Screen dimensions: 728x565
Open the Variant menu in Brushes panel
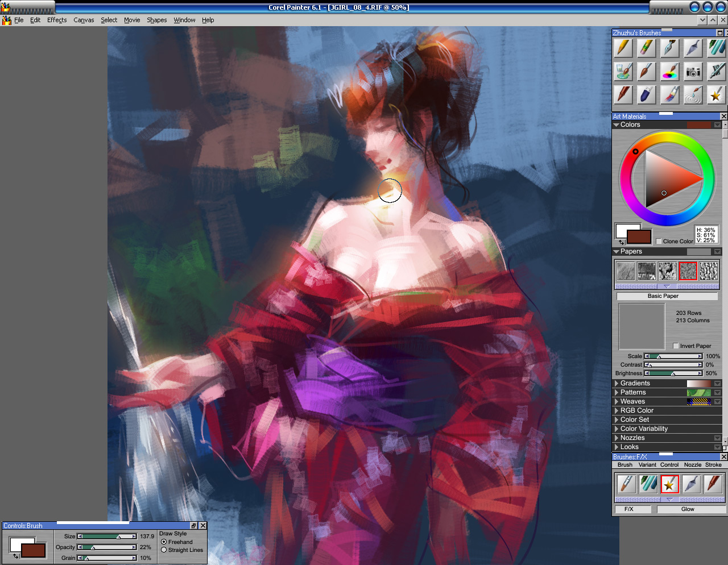[x=647, y=465]
